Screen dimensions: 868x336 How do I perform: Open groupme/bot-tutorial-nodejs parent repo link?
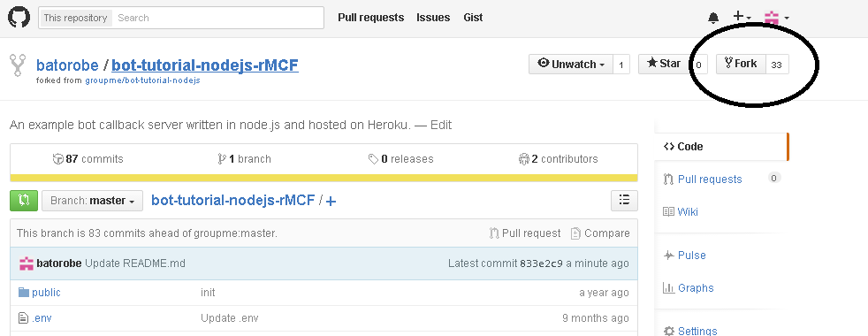(142, 80)
